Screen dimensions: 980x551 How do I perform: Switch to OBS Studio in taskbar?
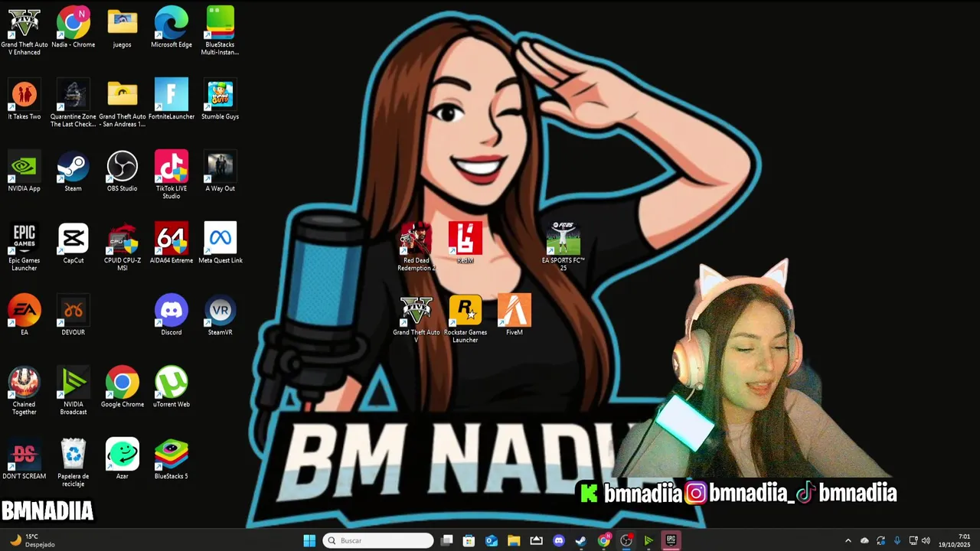pos(626,540)
